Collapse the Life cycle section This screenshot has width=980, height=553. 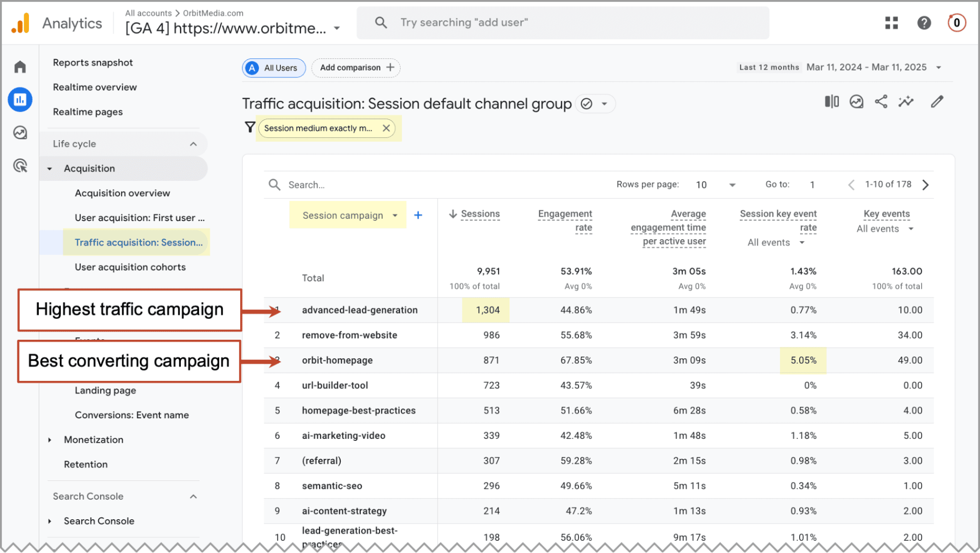pyautogui.click(x=193, y=144)
